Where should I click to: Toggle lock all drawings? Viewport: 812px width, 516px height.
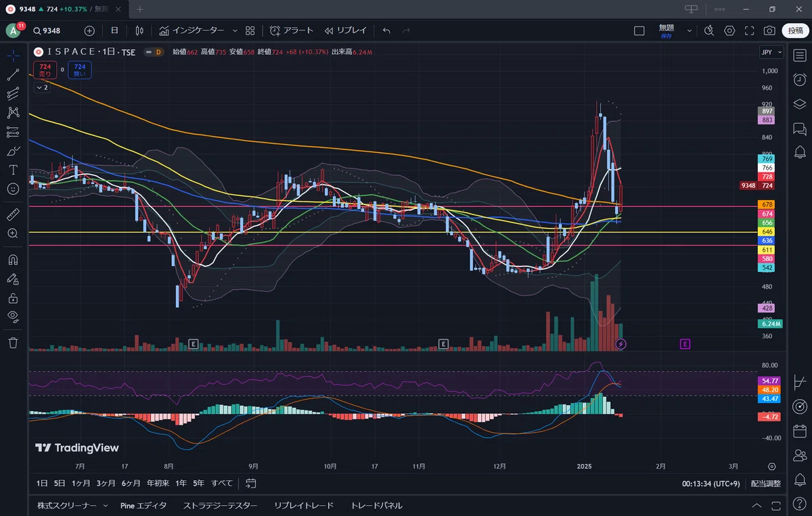[x=13, y=297]
